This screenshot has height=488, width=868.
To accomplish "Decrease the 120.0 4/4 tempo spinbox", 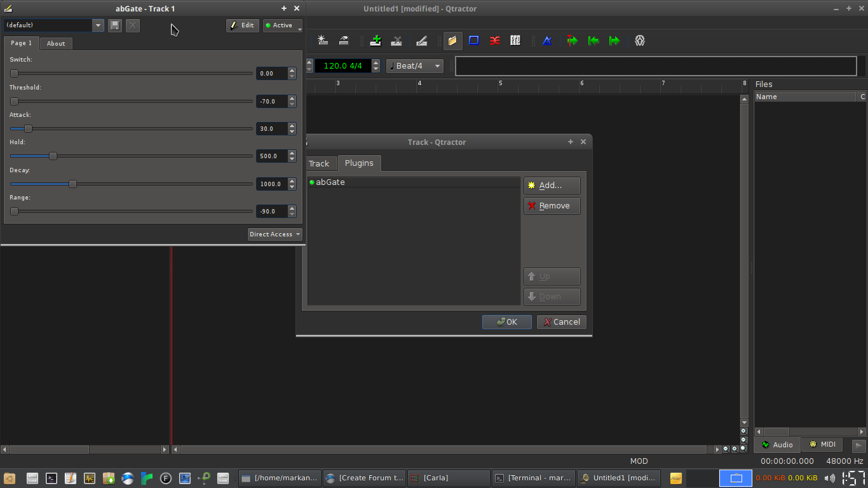I will tap(376, 69).
